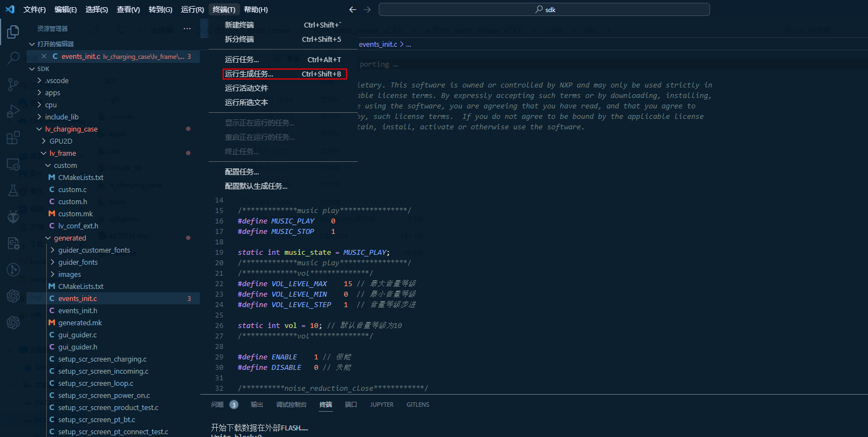Open the first ChatGPT icon in activity bar

click(x=13, y=296)
